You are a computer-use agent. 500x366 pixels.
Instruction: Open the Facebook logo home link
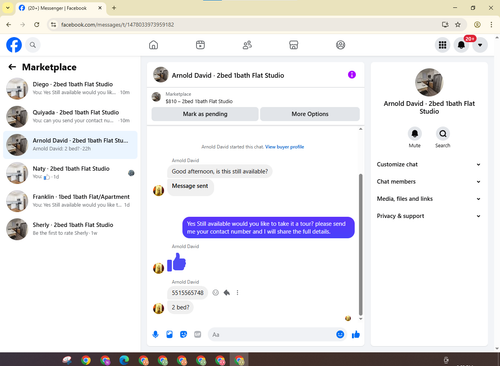14,45
